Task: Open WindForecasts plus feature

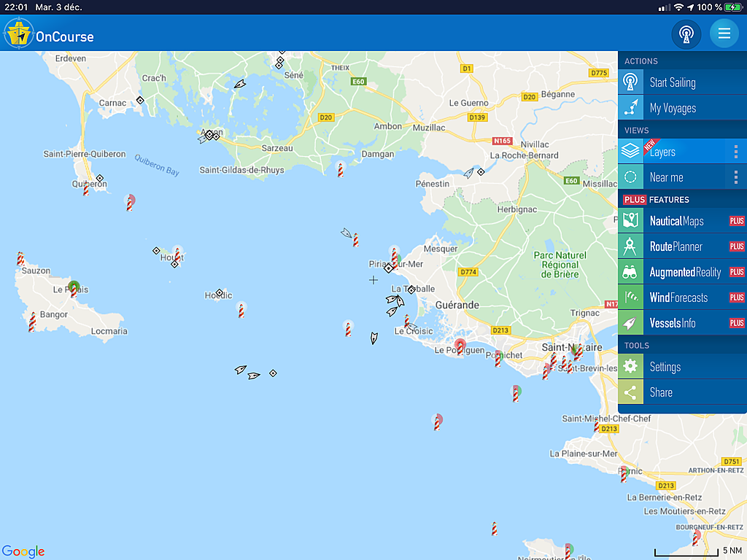Action: [682, 297]
